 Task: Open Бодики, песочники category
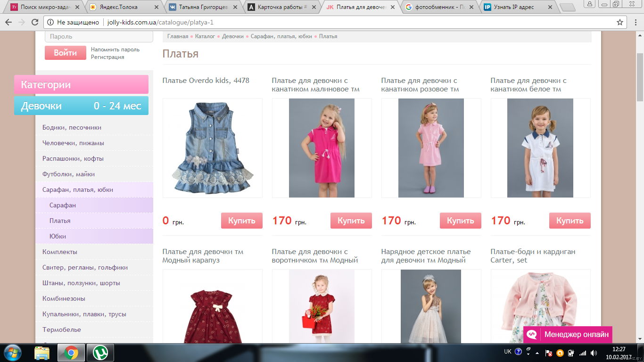tap(94, 127)
